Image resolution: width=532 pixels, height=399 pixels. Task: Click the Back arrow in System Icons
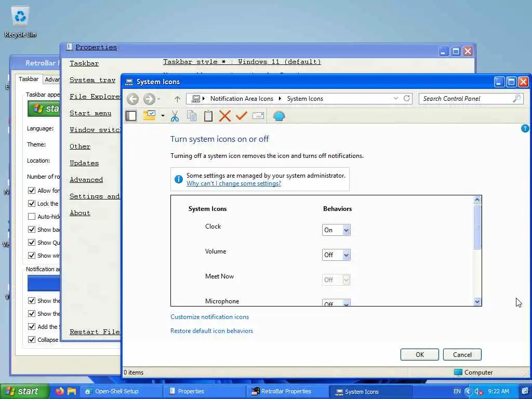(x=132, y=99)
